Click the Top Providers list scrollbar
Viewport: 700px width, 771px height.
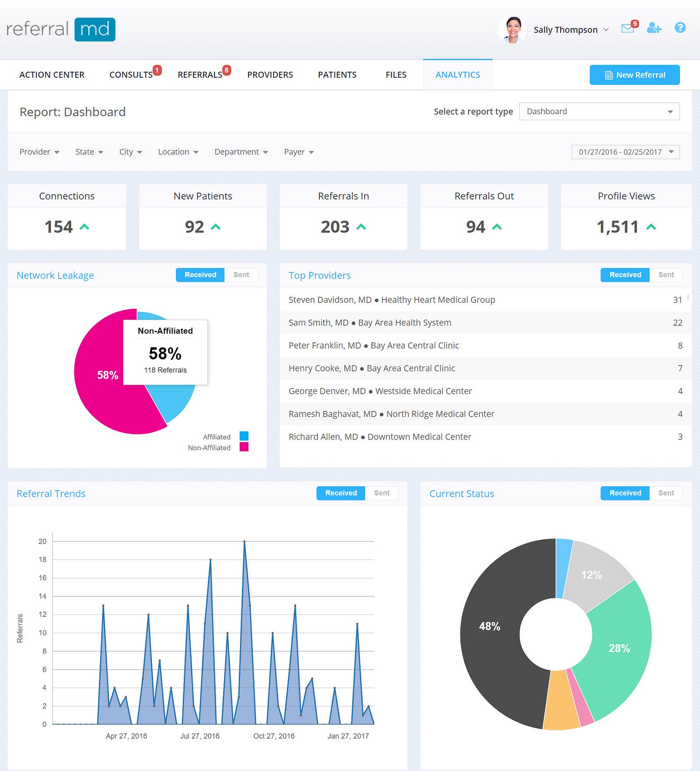689,297
